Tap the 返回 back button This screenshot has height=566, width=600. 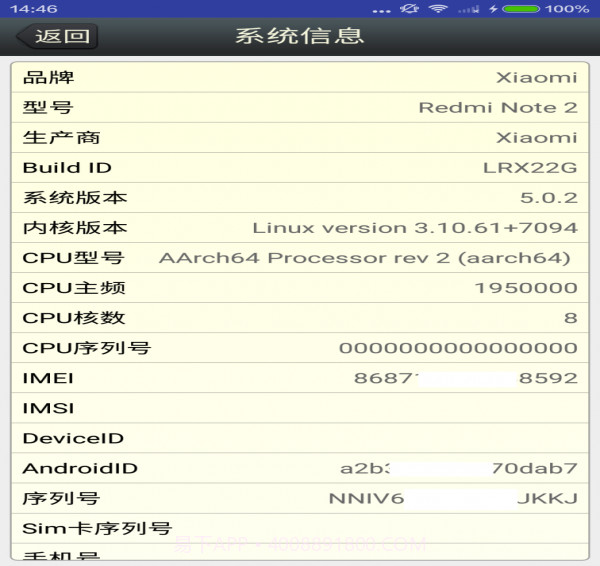(x=57, y=37)
